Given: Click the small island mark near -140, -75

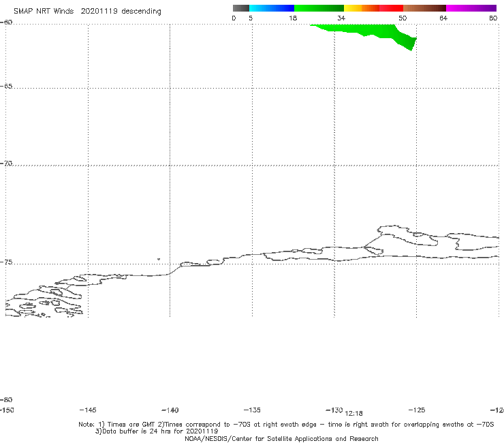Looking at the screenshot, I should click(159, 259).
